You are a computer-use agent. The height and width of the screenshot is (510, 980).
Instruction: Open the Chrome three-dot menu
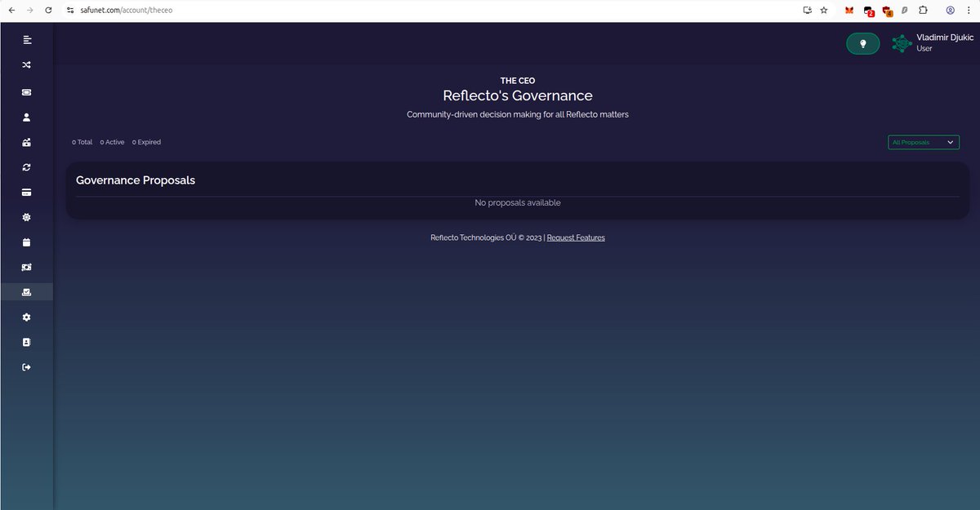pos(969,10)
